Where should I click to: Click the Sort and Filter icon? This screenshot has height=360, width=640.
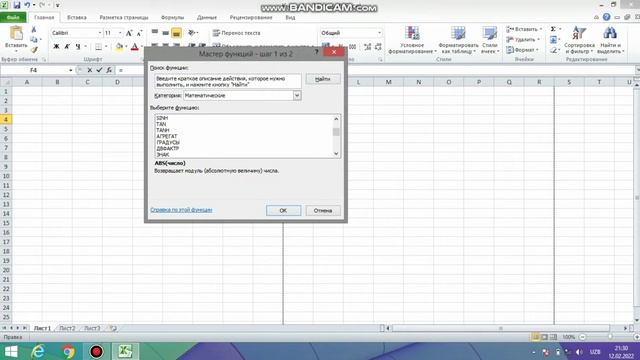pos(579,33)
